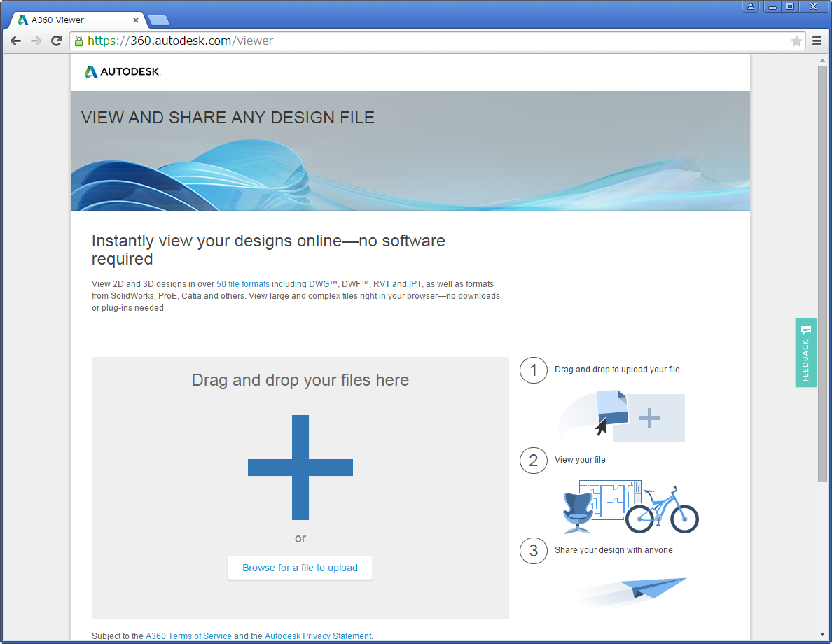Open a new browser tab

158,20
